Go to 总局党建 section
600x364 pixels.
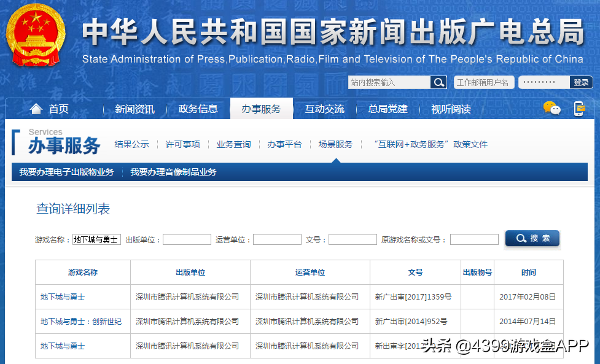pyautogui.click(x=388, y=109)
